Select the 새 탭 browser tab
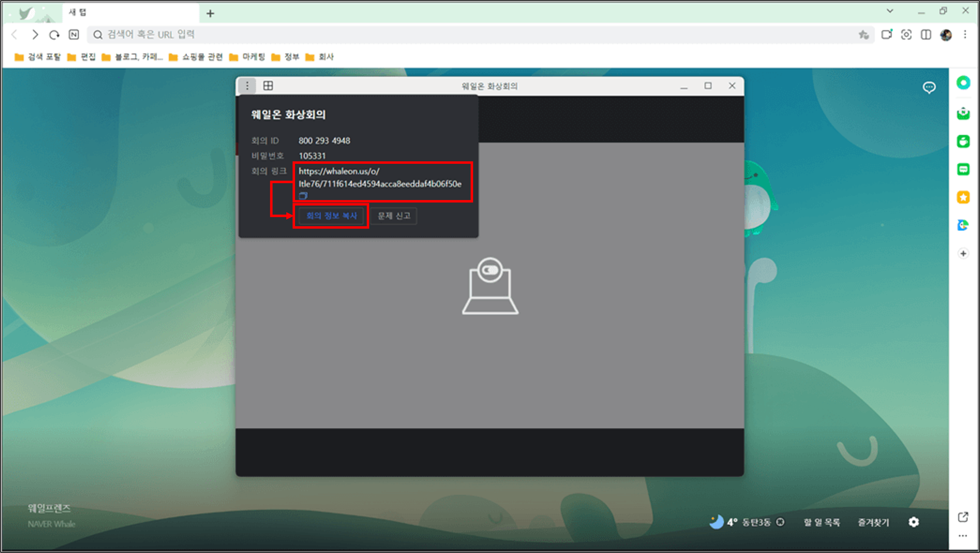 tap(114, 13)
